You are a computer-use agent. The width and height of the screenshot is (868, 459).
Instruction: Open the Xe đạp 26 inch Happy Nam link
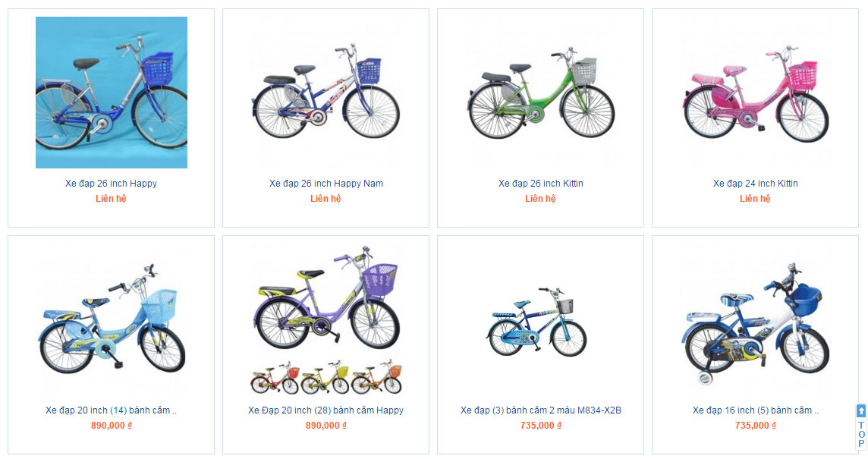[x=326, y=184]
